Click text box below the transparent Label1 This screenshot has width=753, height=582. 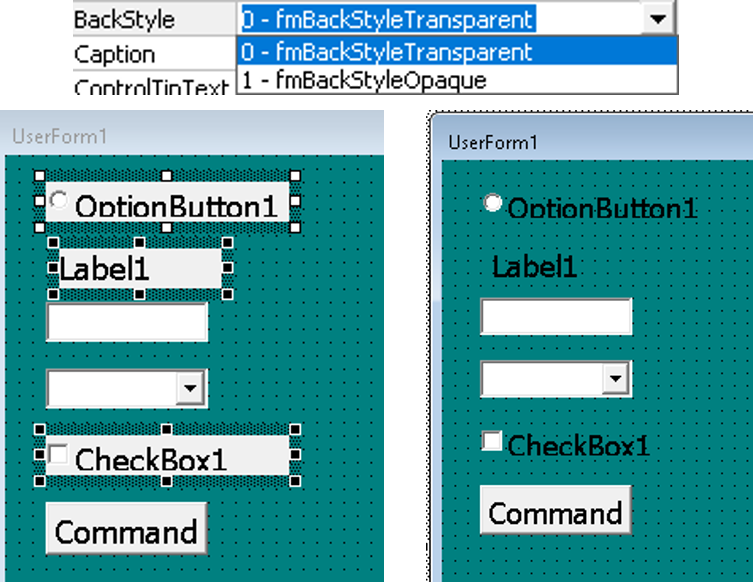pos(555,316)
